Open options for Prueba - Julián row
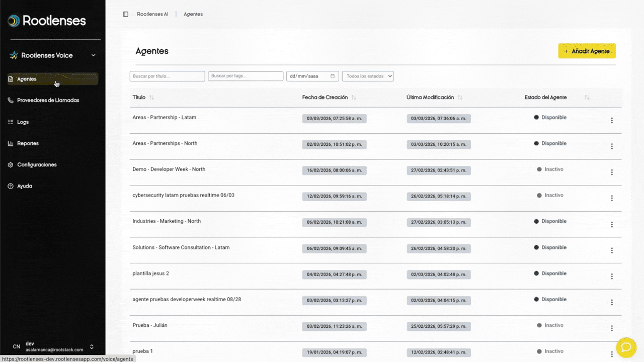 [x=612, y=328]
